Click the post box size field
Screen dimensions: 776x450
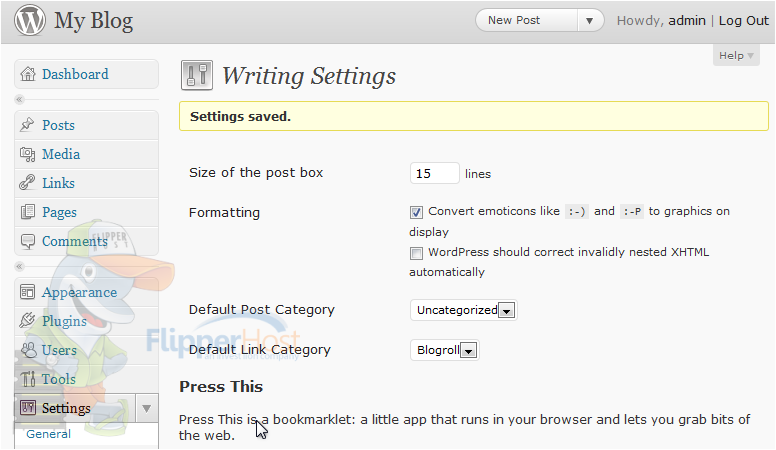coord(435,173)
